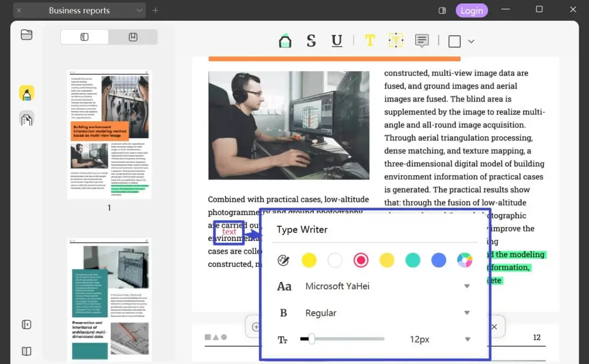Click the zoom in plus circle button

point(256,327)
